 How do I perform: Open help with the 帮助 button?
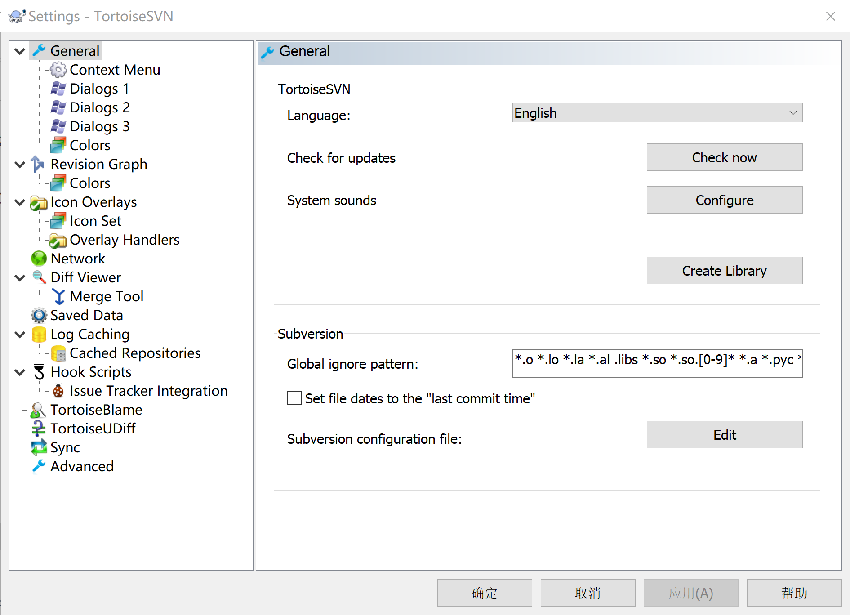794,593
